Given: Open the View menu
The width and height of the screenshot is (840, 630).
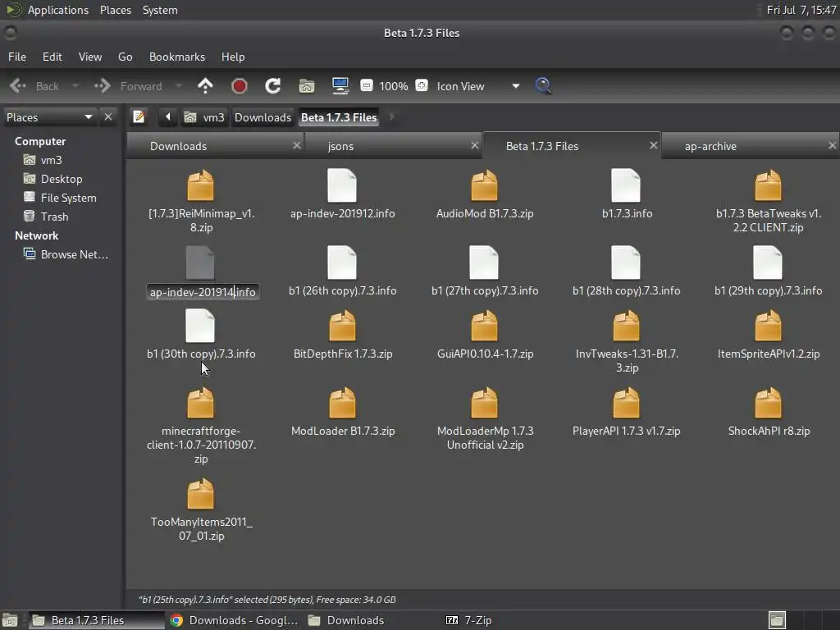Looking at the screenshot, I should 90,57.
